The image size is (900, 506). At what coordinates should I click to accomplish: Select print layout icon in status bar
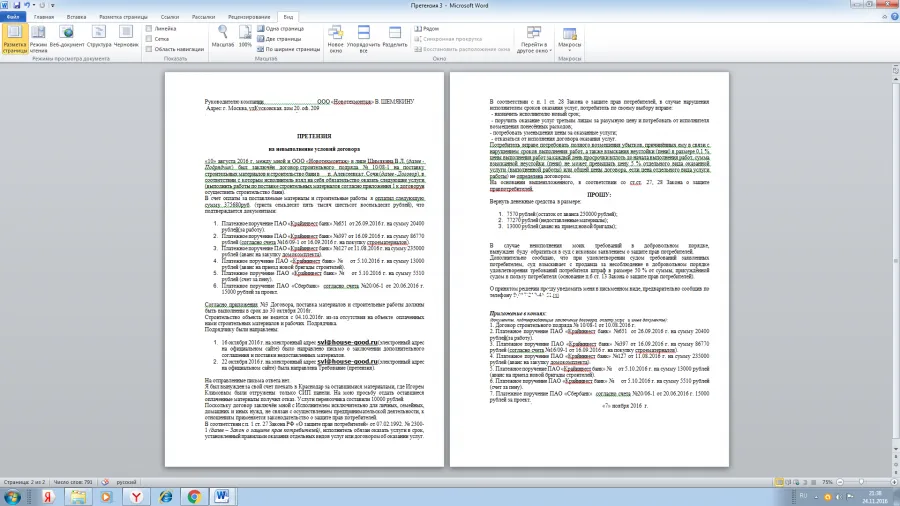coord(779,482)
